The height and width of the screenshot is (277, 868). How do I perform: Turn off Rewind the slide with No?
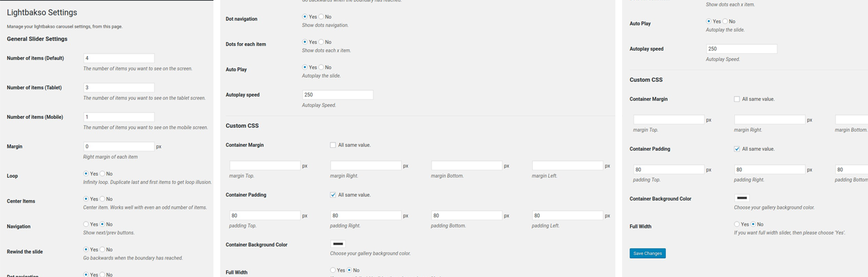point(102,250)
